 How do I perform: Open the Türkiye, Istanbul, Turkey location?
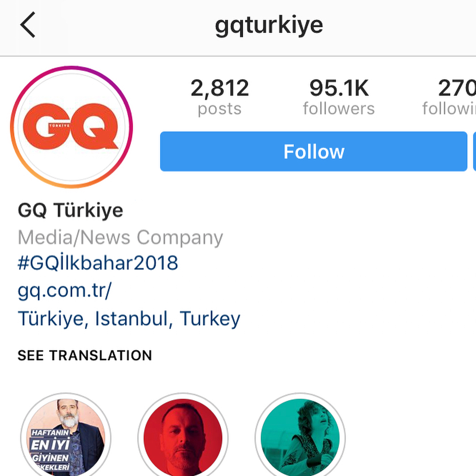[x=129, y=319]
